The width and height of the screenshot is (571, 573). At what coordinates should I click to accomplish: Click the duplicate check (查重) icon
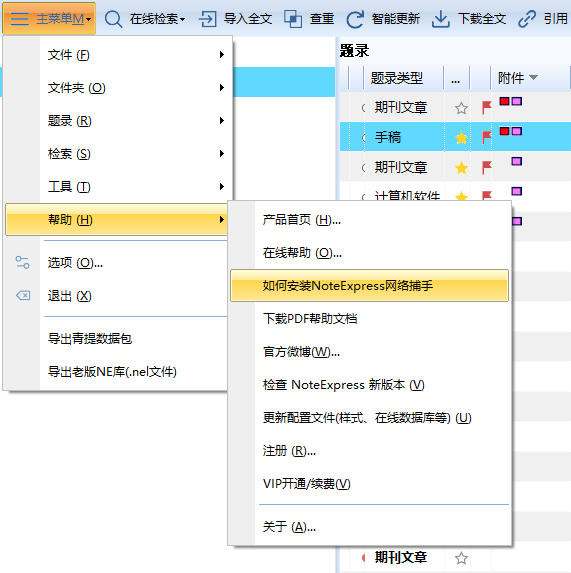tap(293, 19)
